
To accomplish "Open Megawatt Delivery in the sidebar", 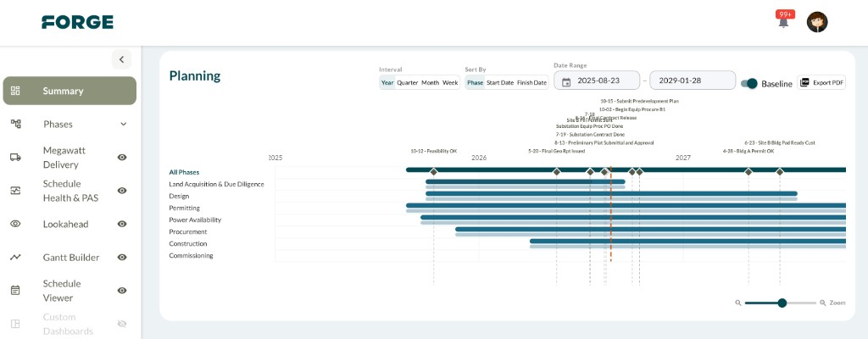I will click(x=64, y=158).
